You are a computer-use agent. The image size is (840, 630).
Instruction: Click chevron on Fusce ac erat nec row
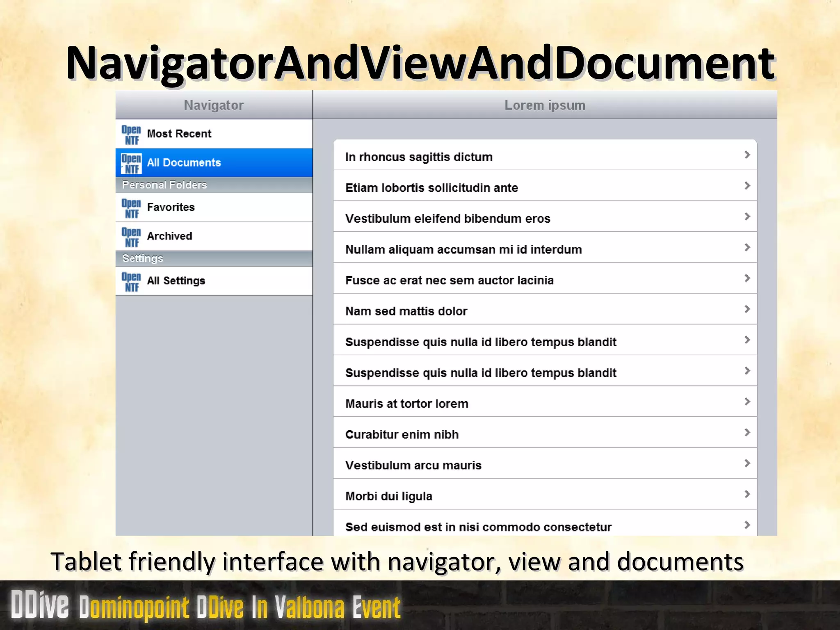[747, 278]
